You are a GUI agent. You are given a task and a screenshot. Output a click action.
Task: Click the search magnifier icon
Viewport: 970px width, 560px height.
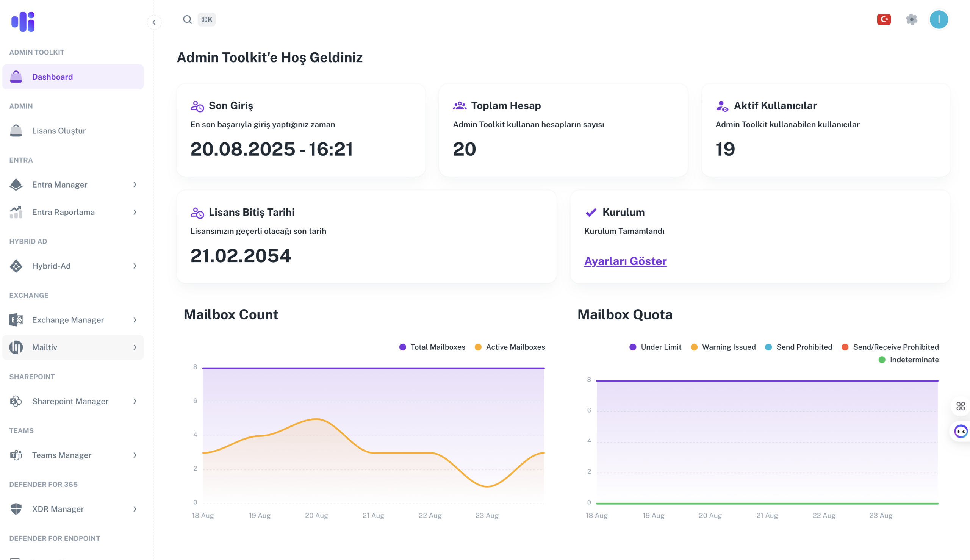pos(187,20)
